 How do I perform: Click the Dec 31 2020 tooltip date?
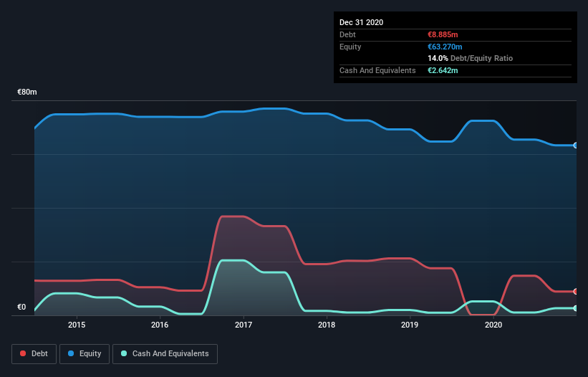pos(361,22)
